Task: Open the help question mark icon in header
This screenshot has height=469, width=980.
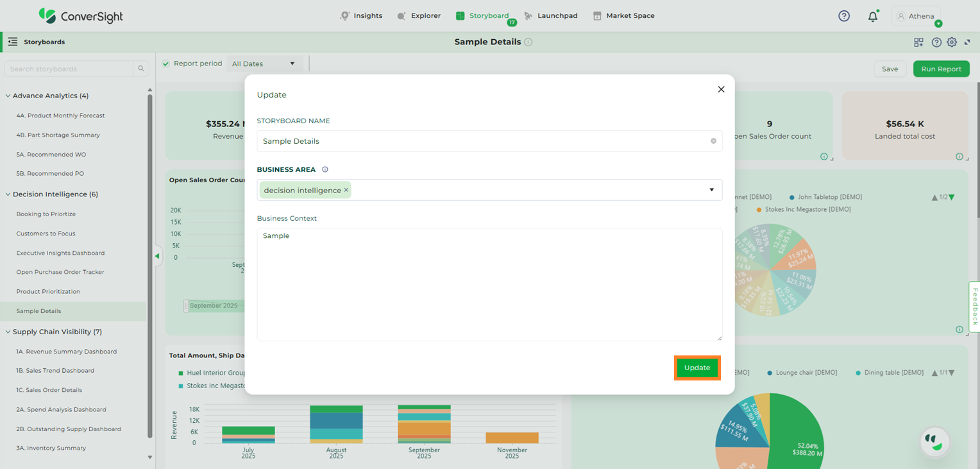Action: 844,16
